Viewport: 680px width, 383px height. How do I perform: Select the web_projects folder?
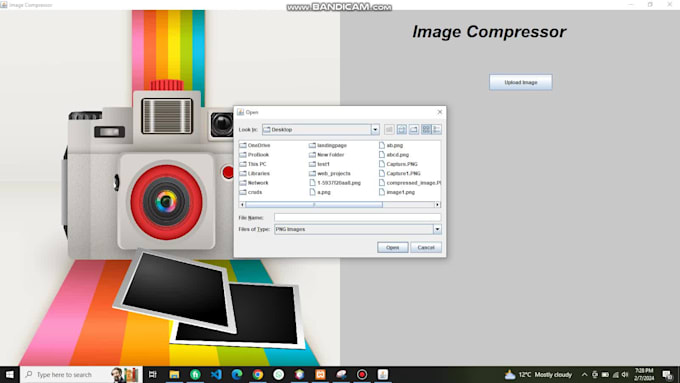[330, 173]
